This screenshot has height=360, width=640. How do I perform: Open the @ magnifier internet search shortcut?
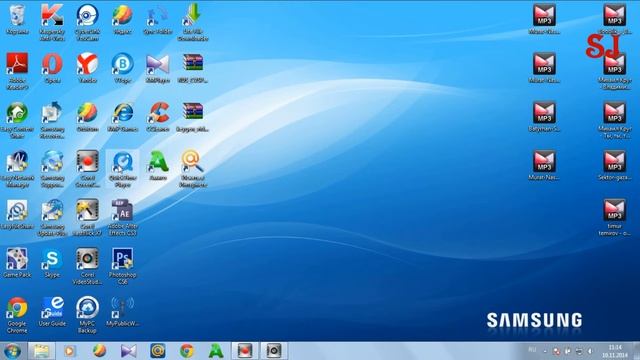193,169
